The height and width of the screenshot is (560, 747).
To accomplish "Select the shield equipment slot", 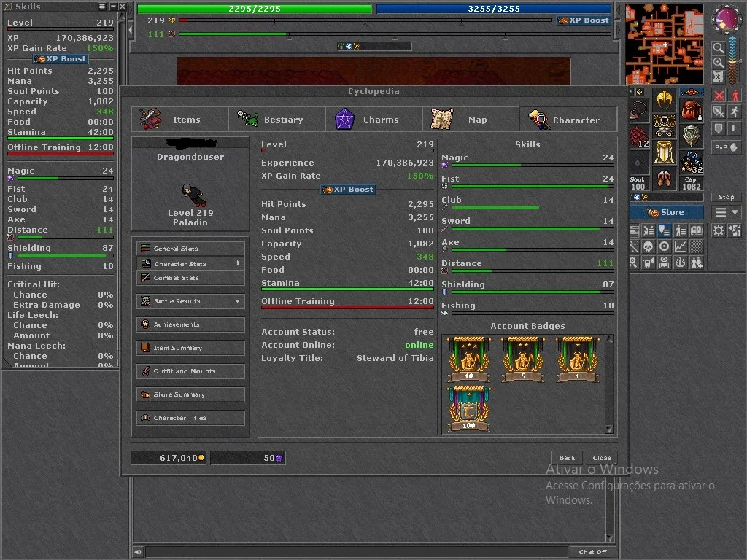I will (691, 135).
